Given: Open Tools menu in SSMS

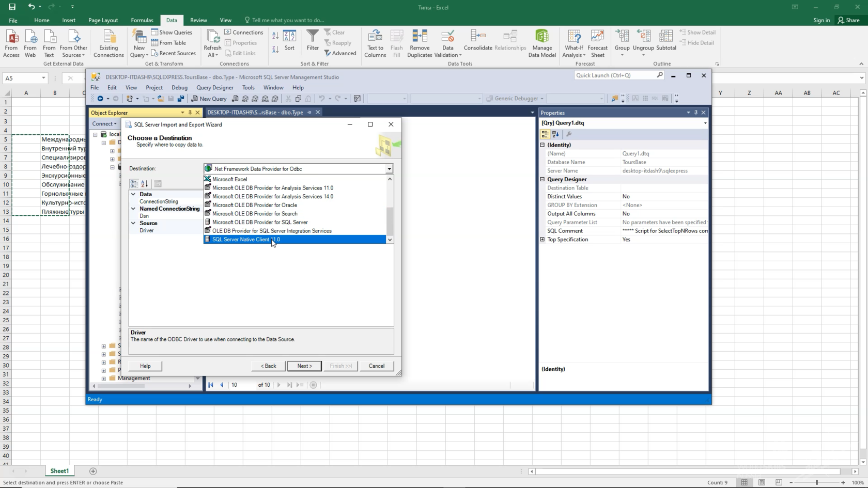Looking at the screenshot, I should tap(249, 88).
